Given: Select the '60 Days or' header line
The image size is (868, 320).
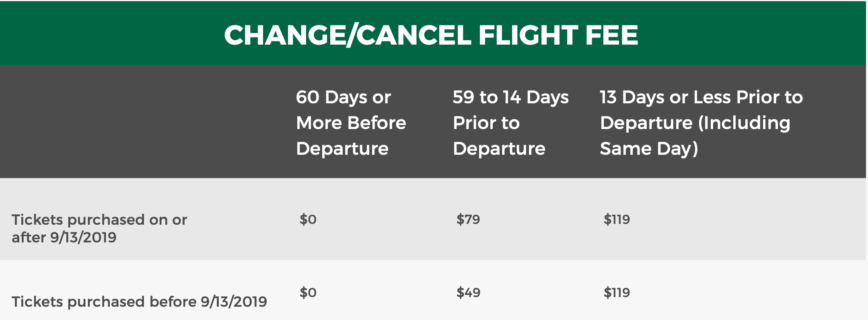Looking at the screenshot, I should 343,97.
